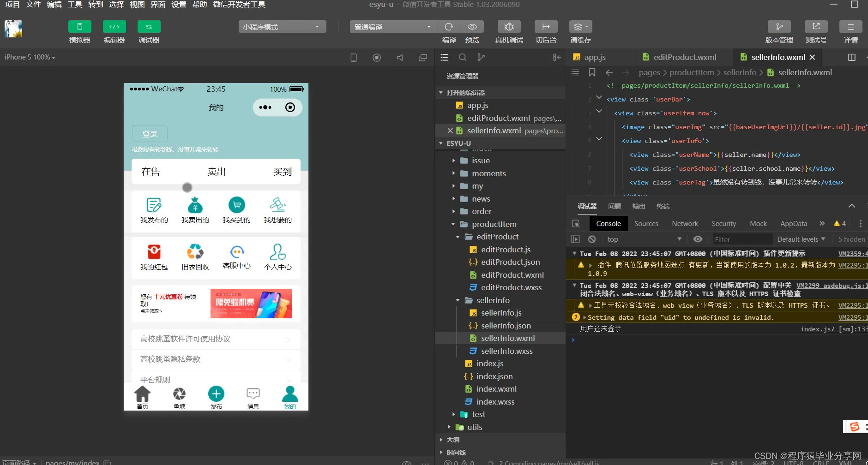Collapse the file explorer sidebar
Screen dimensions: 868x465
pos(557,57)
